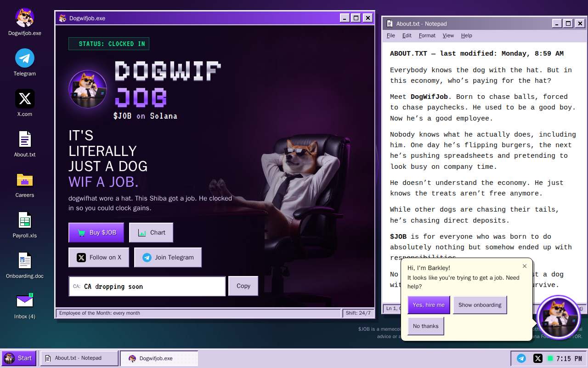Open the Edit menu in Notepad

point(407,35)
